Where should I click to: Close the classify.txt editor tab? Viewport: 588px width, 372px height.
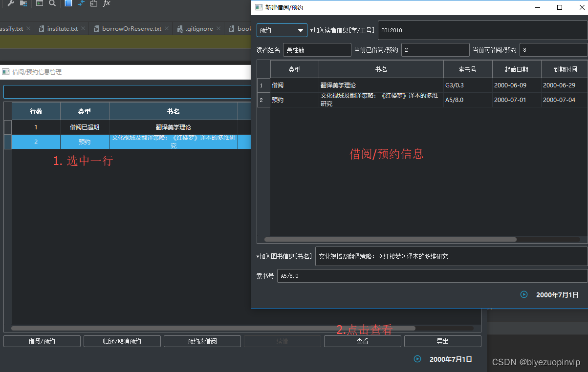point(28,29)
